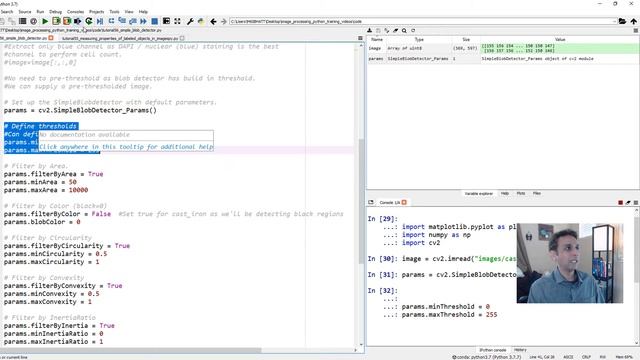Click the Search variables magnifier icon
The height and width of the screenshot is (360, 640).
click(404, 31)
